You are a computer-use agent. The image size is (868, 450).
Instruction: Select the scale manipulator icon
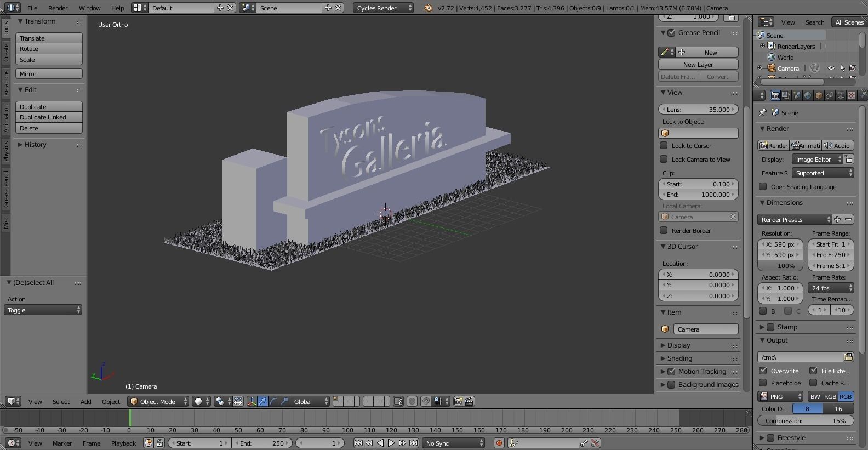284,401
